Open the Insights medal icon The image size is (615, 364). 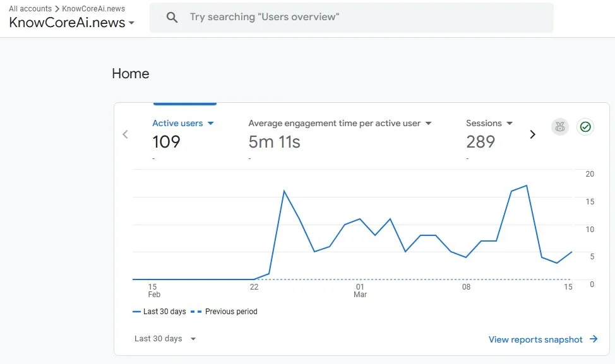tap(559, 127)
